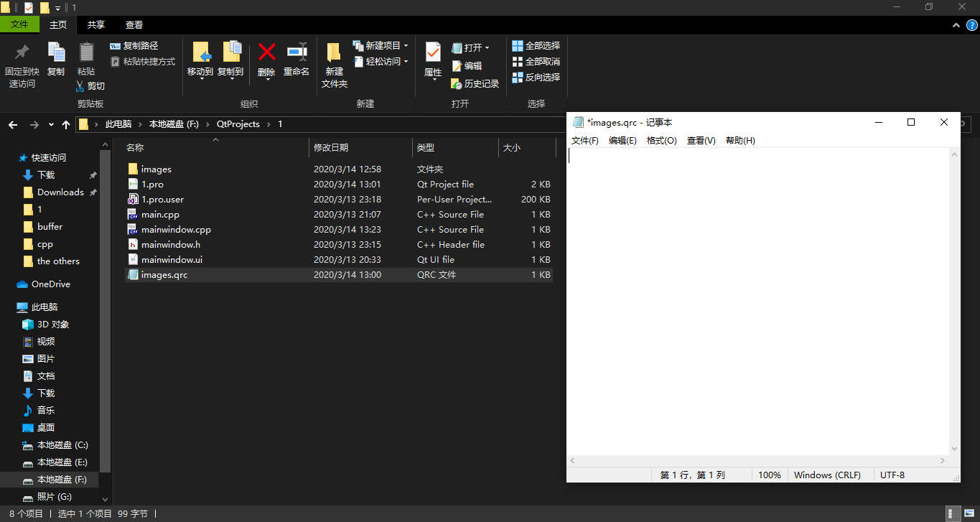The image size is (980, 522).
Task: Click the Up one level arrow
Action: pos(66,124)
